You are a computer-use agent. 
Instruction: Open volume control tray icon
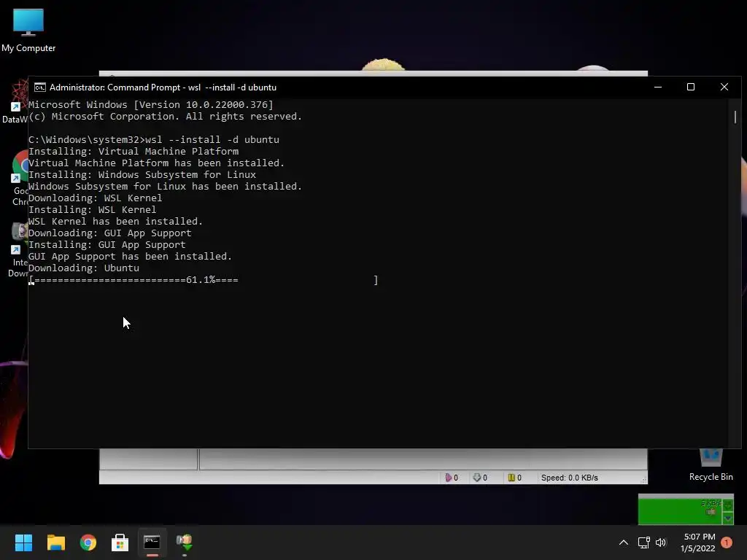coord(661,542)
